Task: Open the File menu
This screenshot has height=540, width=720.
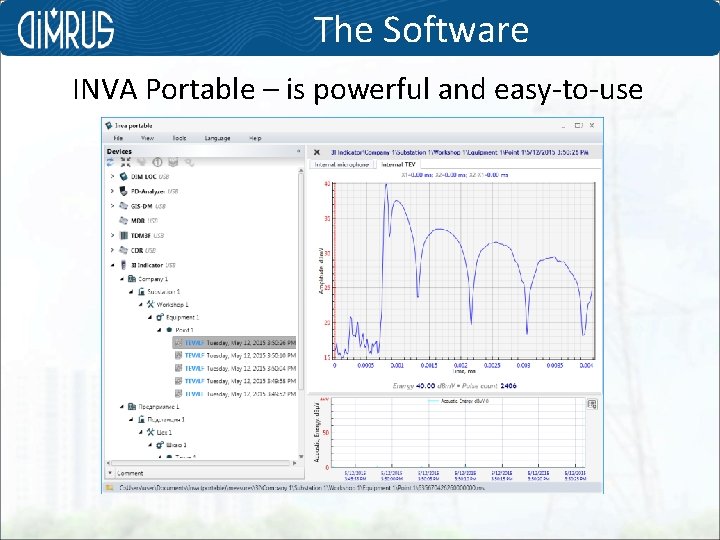Action: point(118,138)
